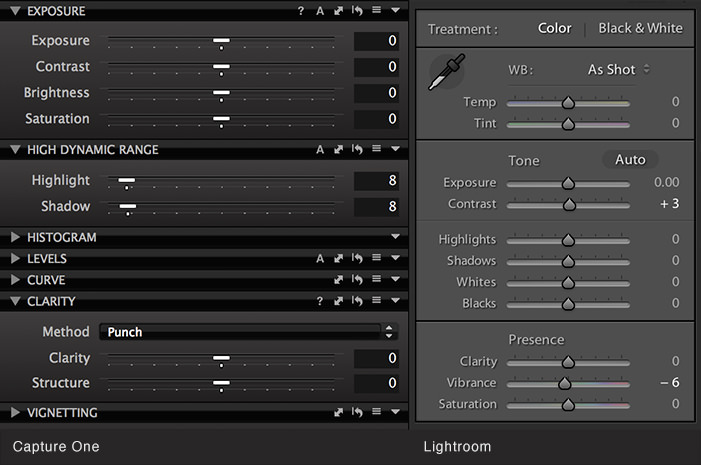This screenshot has width=701, height=465.
Task: Collapse the High Dynamic Range panel triangle
Action: click(x=15, y=149)
